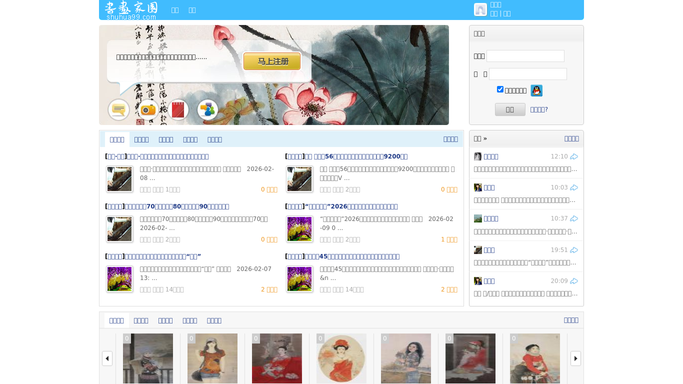The width and height of the screenshot is (683, 384).
Task: Select the highlighted first tab above the painting gallery
Action: 116,321
